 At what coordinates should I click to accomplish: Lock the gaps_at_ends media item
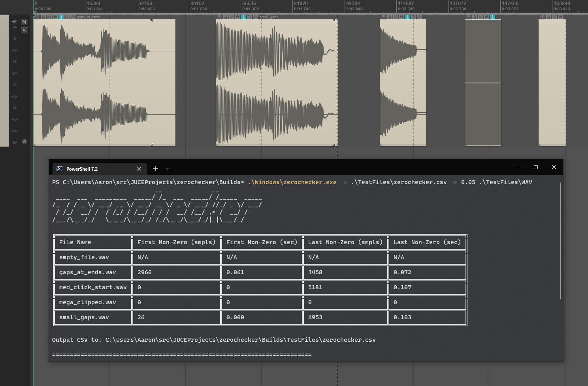(x=43, y=17)
